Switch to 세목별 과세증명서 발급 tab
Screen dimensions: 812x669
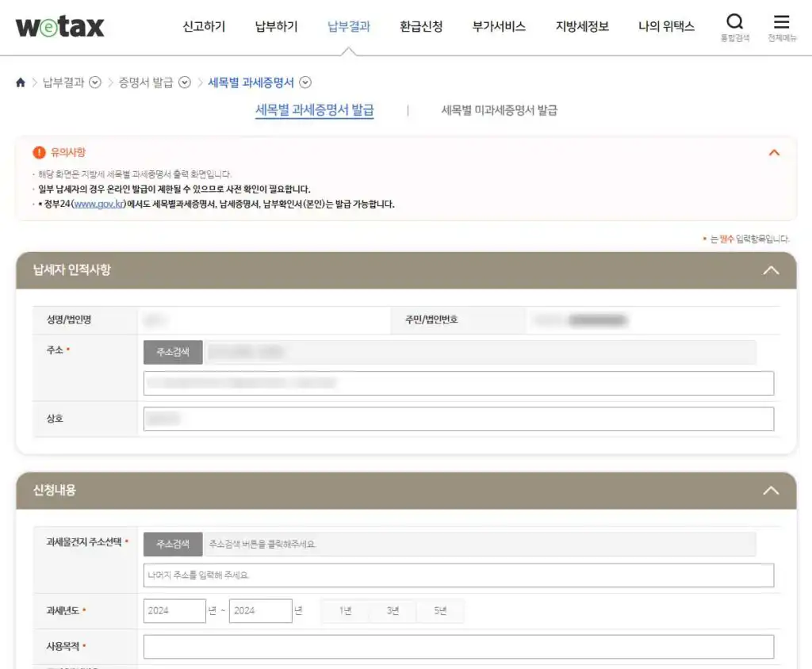(314, 110)
